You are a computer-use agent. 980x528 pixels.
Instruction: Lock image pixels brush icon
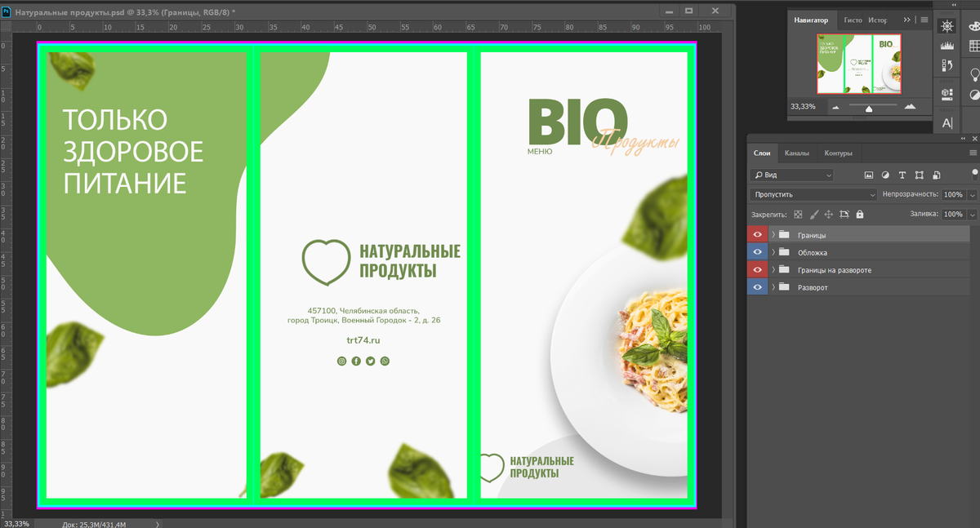813,214
